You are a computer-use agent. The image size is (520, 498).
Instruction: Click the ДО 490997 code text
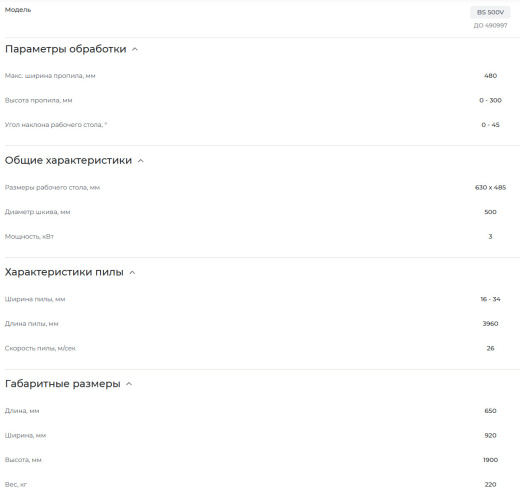(x=490, y=25)
